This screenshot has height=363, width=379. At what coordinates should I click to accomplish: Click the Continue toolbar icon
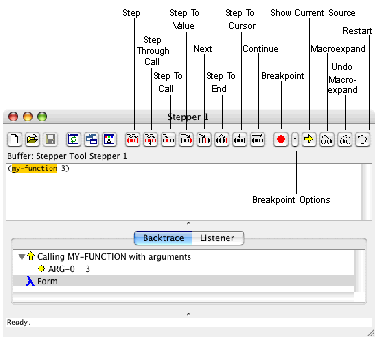pyautogui.click(x=257, y=139)
